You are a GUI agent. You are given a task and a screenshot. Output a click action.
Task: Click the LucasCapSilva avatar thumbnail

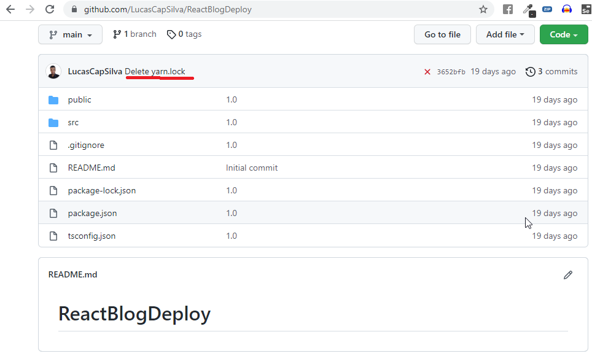click(x=53, y=71)
